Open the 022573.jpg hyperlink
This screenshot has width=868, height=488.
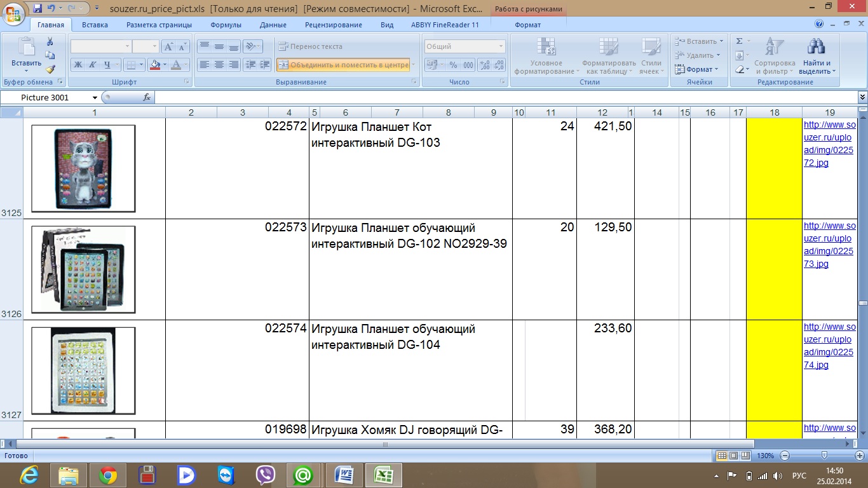pyautogui.click(x=830, y=245)
